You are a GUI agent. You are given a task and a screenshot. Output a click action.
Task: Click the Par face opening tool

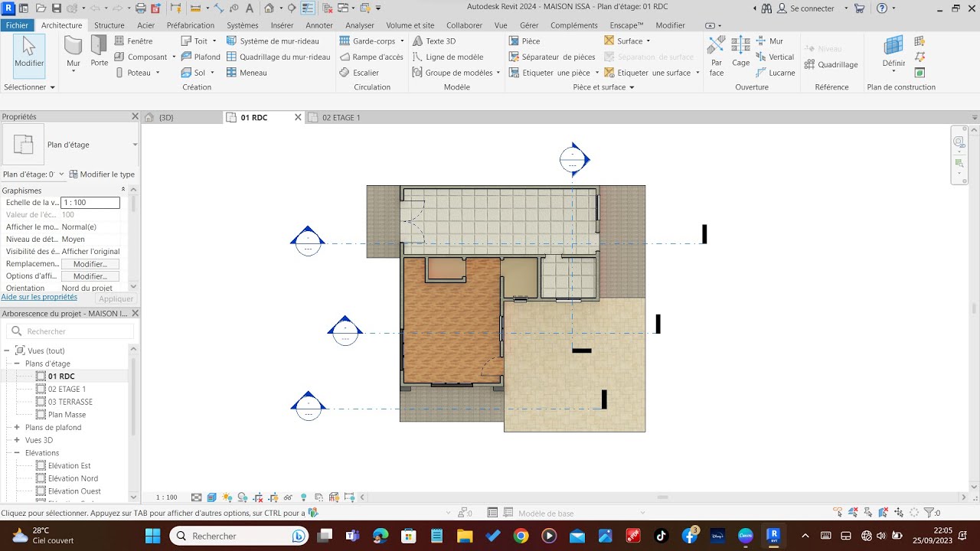[x=717, y=56]
